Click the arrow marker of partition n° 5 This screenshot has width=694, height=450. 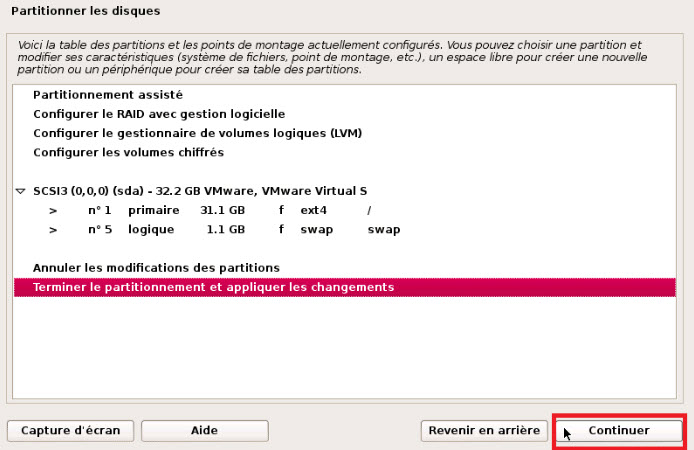tap(53, 230)
